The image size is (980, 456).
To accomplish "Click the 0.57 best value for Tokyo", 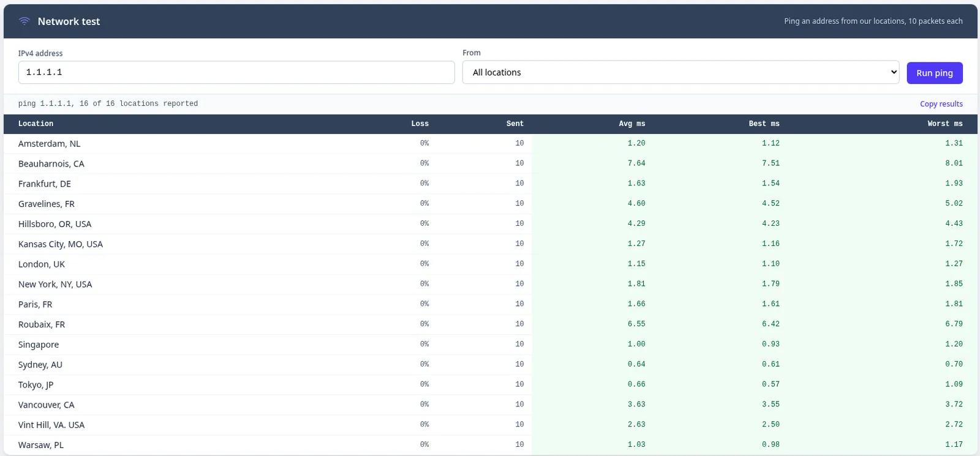I will [771, 385].
